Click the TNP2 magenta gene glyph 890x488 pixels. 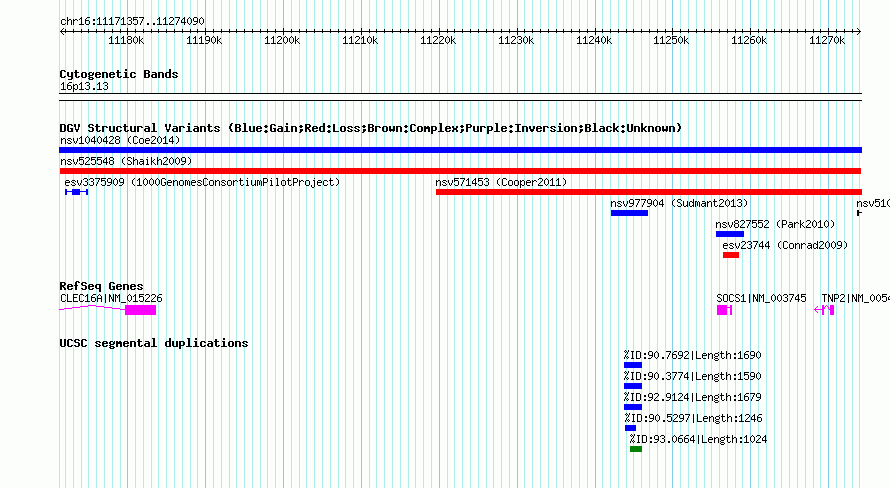pos(824,310)
